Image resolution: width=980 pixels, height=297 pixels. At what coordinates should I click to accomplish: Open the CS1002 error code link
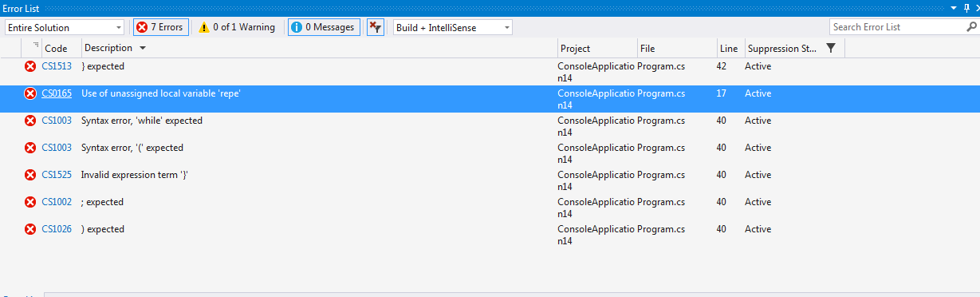57,202
